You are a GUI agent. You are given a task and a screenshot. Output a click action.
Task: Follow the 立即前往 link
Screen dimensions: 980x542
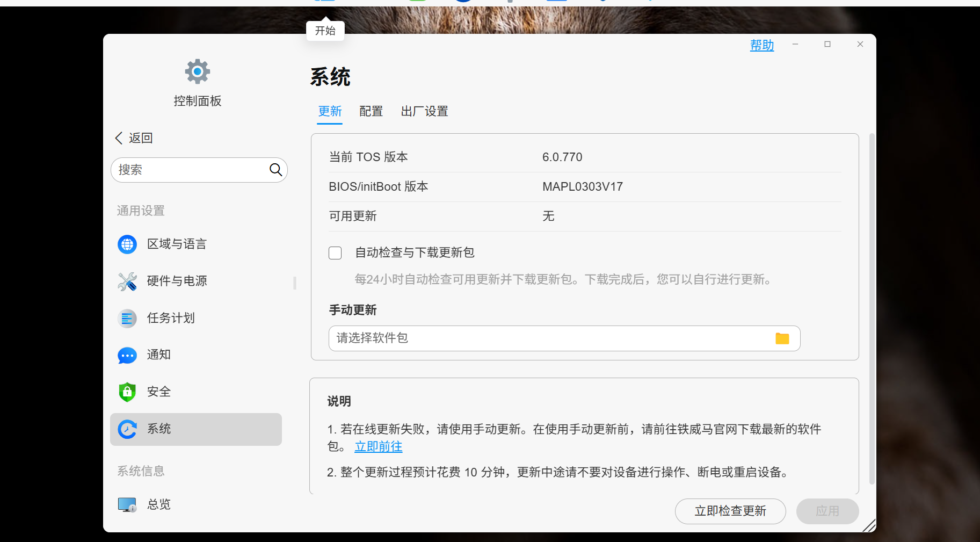coord(379,446)
